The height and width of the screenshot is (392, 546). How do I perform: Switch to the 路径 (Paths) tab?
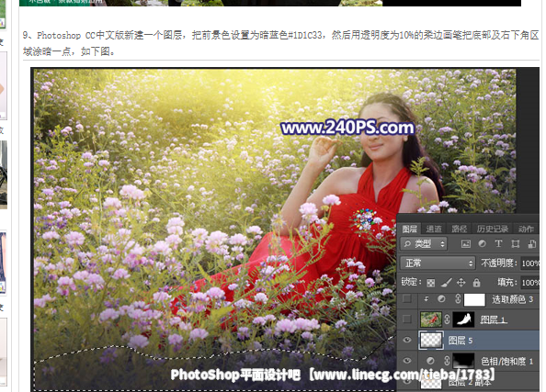tap(459, 229)
